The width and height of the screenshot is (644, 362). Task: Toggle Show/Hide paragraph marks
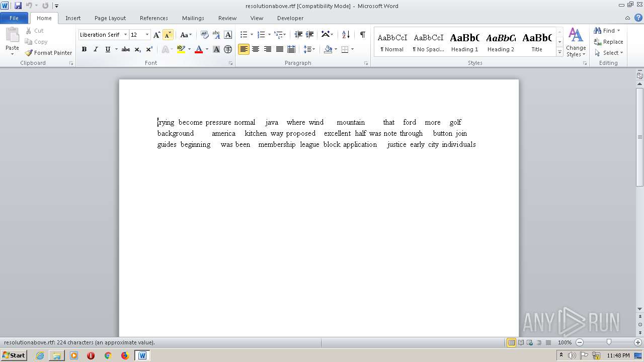362,35
